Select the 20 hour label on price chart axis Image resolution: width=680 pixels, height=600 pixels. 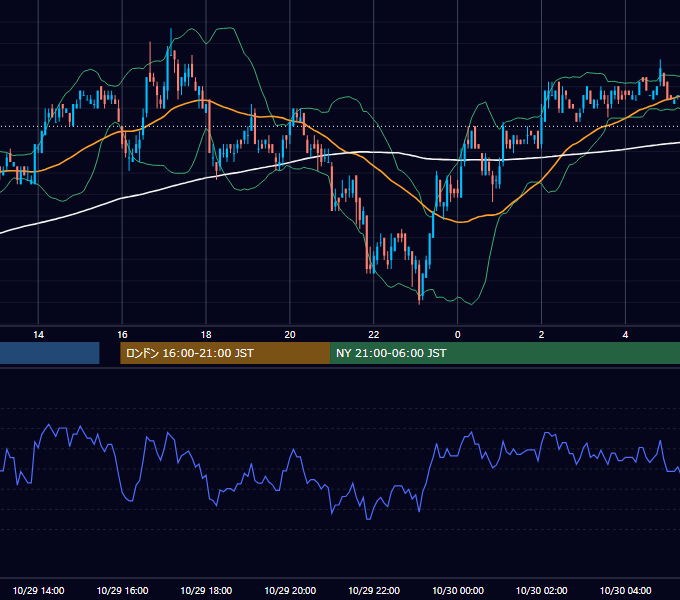click(290, 335)
